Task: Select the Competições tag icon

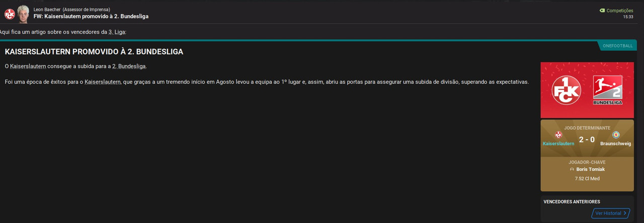Action: pos(602,11)
